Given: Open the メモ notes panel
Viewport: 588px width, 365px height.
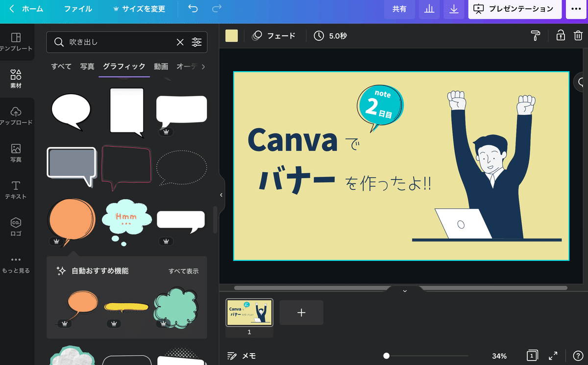Looking at the screenshot, I should point(242,356).
